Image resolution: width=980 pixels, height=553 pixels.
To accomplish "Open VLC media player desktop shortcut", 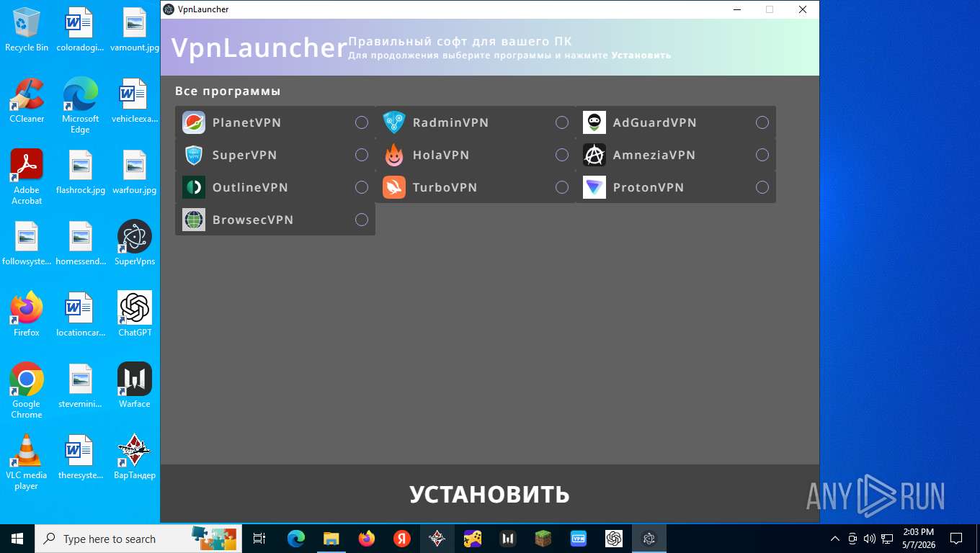I will click(x=27, y=462).
